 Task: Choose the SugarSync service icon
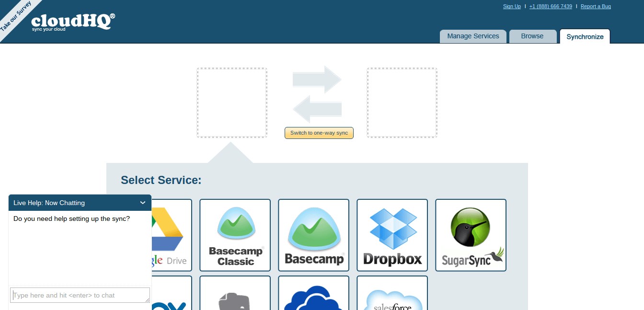471,235
